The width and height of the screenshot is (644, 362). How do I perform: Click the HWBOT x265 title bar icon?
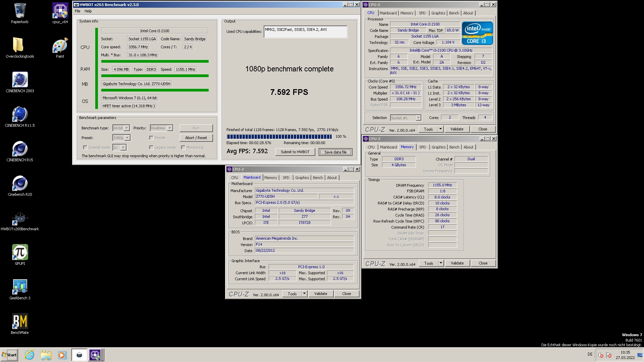point(76,5)
